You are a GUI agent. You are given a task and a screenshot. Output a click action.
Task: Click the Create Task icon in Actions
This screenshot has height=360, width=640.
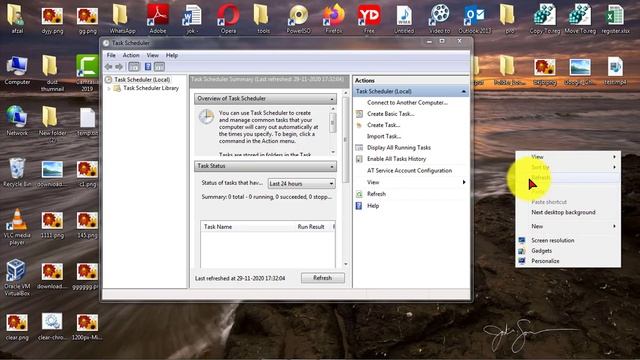(x=359, y=125)
